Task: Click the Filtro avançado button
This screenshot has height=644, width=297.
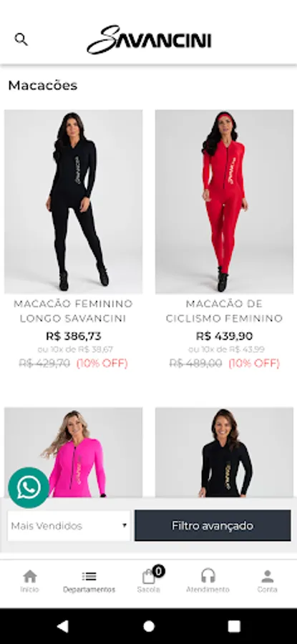Action: [213, 526]
